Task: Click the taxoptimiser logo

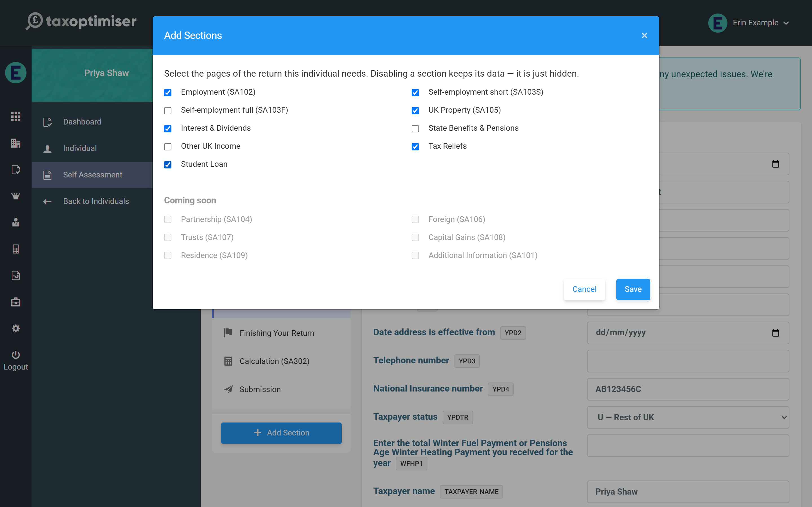Action: tap(81, 21)
